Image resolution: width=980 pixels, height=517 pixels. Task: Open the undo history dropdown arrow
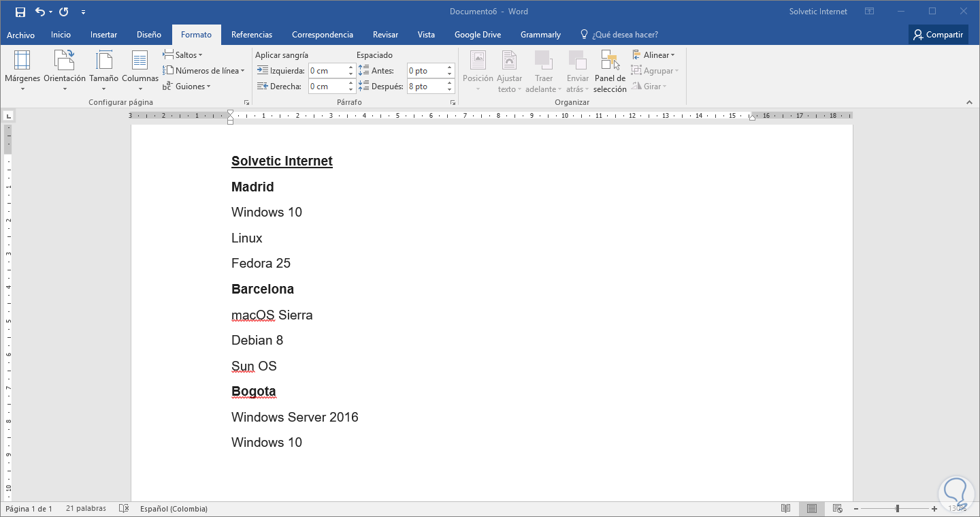click(50, 12)
